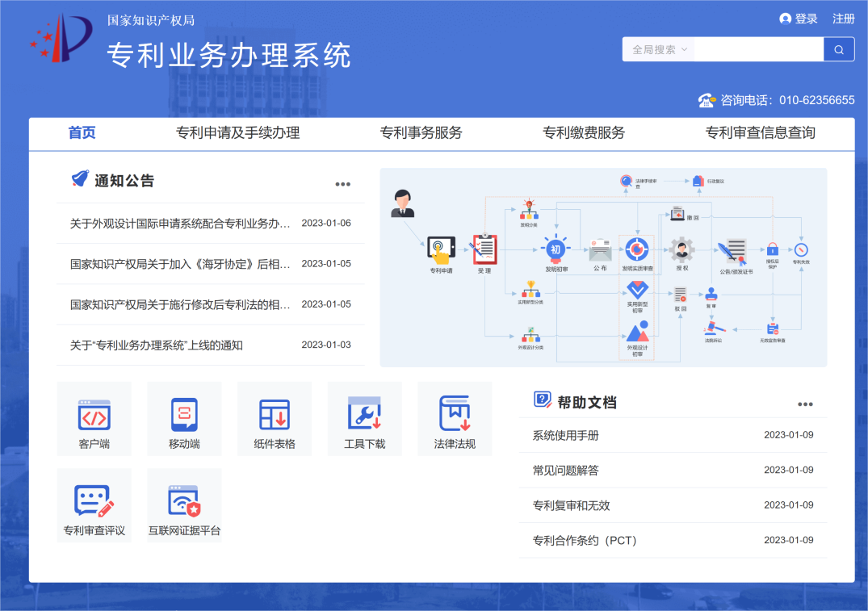Focus the global search text field
Viewport: 868px width, 611px height.
tap(758, 49)
